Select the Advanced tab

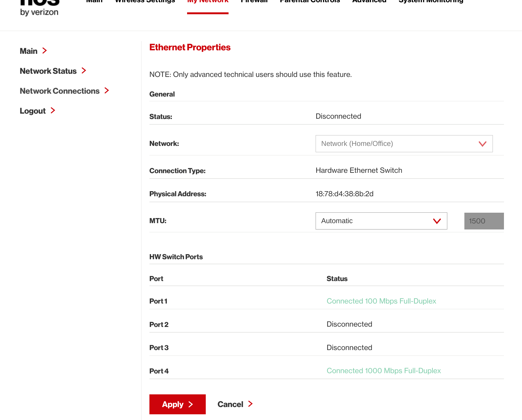(369, 2)
